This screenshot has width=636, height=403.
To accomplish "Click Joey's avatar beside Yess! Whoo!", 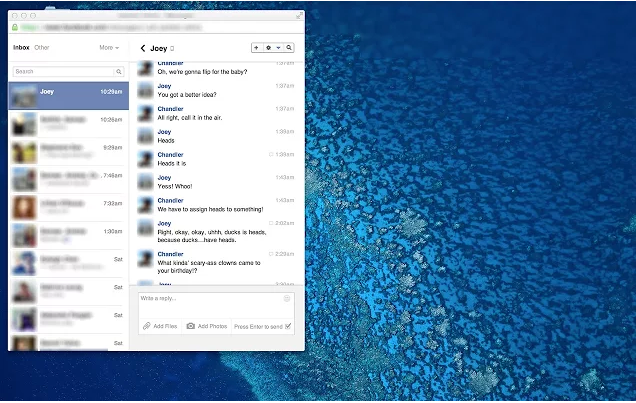I will (145, 182).
